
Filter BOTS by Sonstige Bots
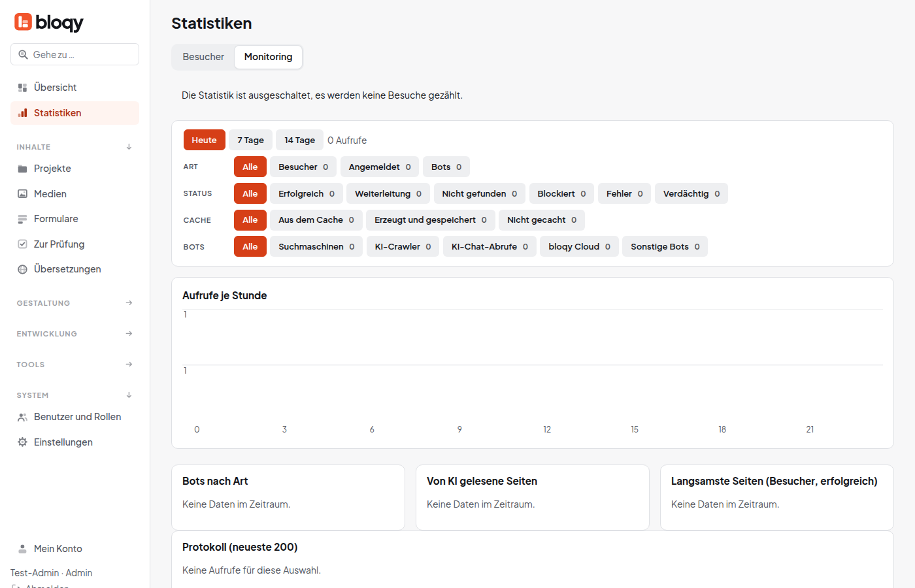(665, 246)
